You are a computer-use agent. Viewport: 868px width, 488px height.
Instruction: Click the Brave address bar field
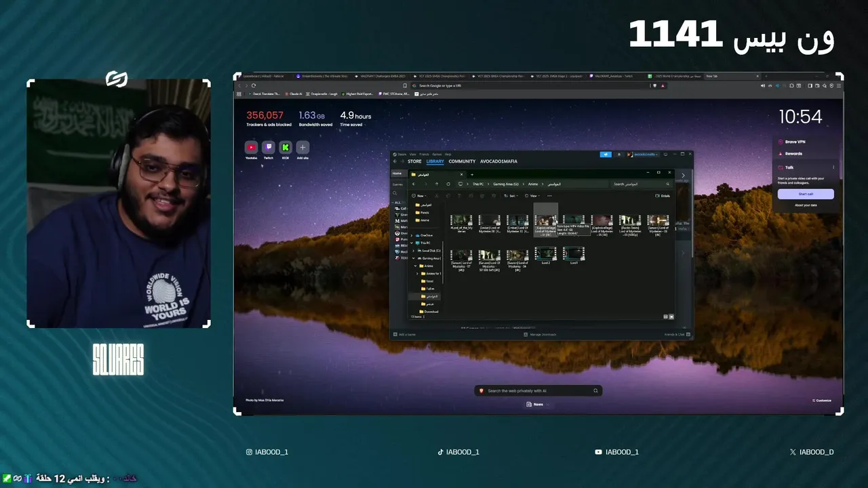(538, 85)
